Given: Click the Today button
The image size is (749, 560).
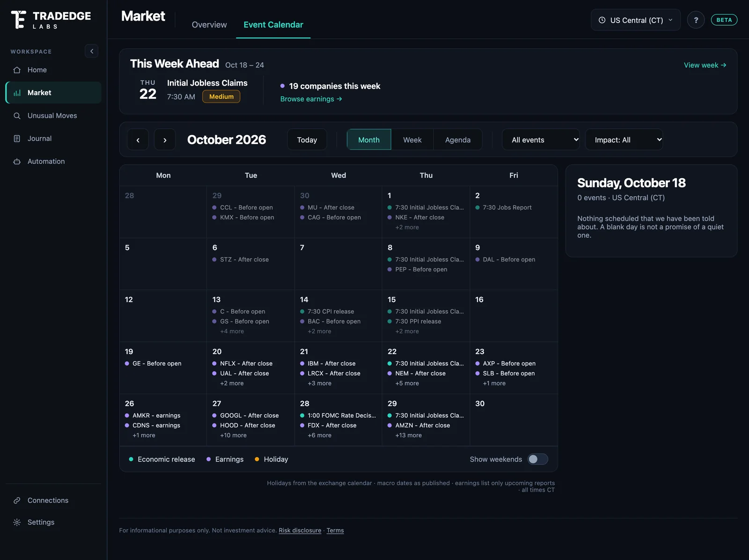Looking at the screenshot, I should click(x=307, y=140).
